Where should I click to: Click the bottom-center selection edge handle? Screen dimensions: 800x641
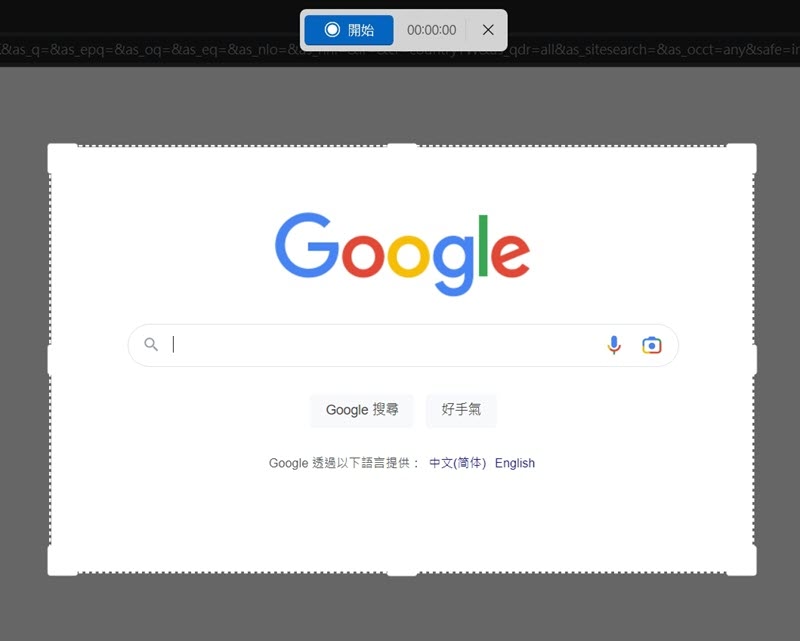click(x=402, y=573)
